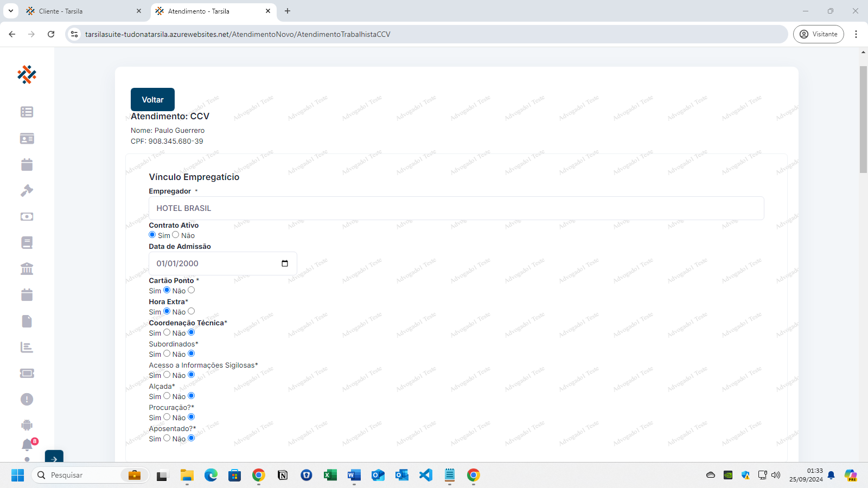Select Sim for Coordenação Técnica
Viewport: 868px width, 488px height.
pyautogui.click(x=167, y=332)
